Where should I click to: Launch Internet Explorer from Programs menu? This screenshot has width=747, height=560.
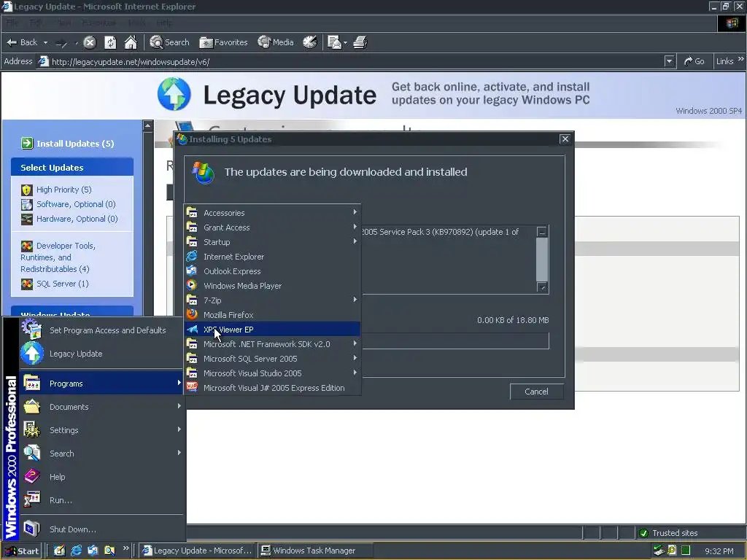[273, 257]
